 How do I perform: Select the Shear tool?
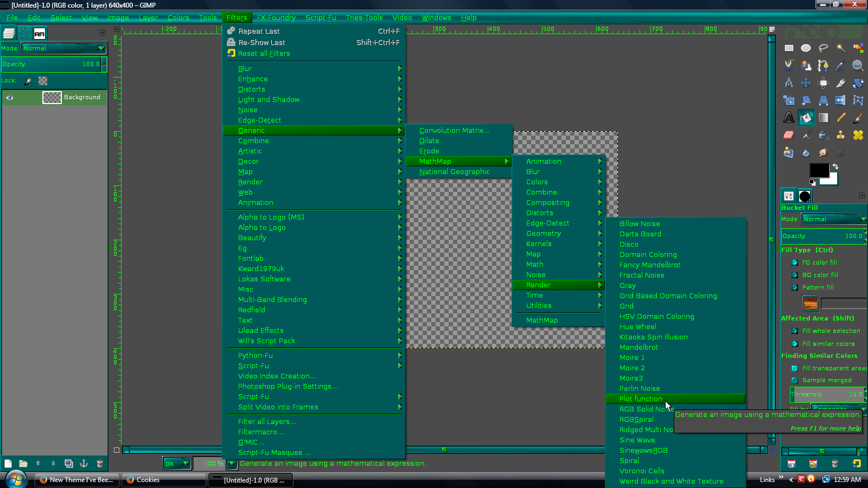[x=806, y=100]
